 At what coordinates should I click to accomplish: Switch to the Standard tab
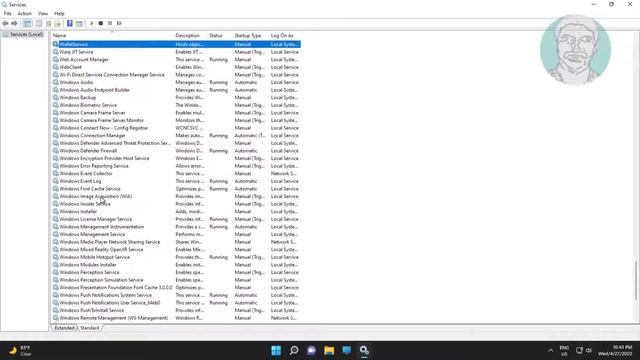tap(89, 328)
